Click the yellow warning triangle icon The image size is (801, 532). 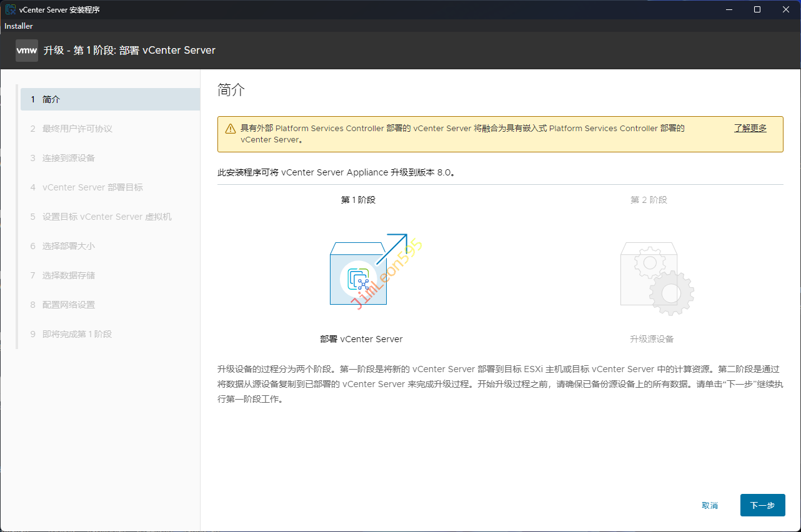(x=231, y=129)
